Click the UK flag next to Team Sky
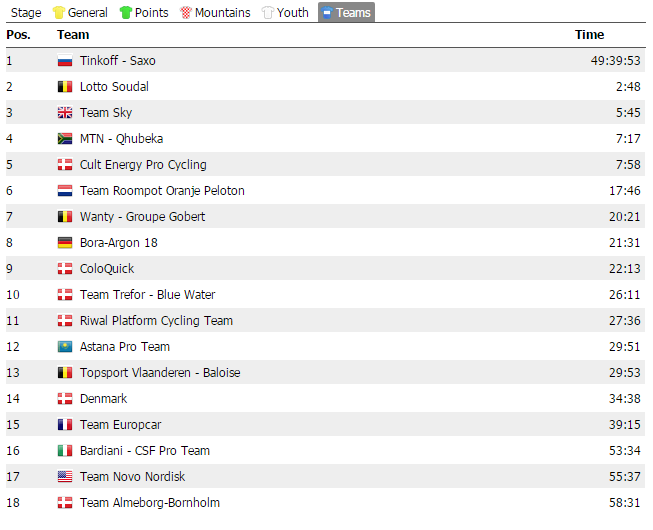Viewport: 653px width, 530px height. coord(65,113)
